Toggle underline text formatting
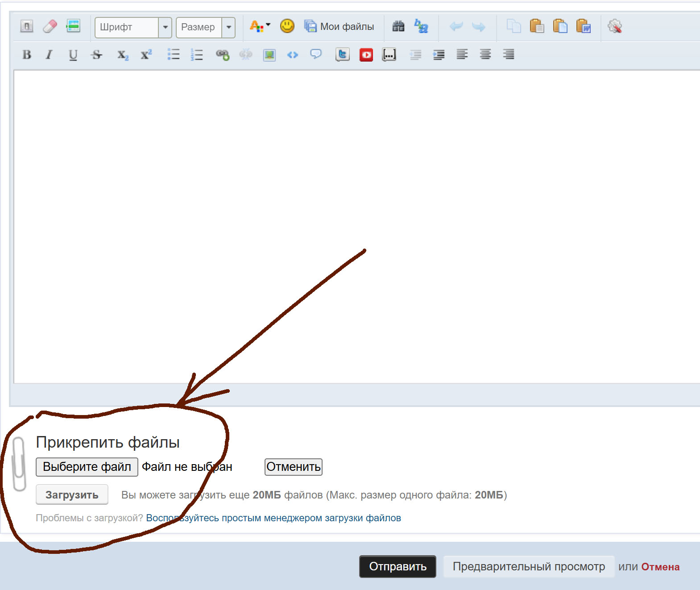 [73, 55]
